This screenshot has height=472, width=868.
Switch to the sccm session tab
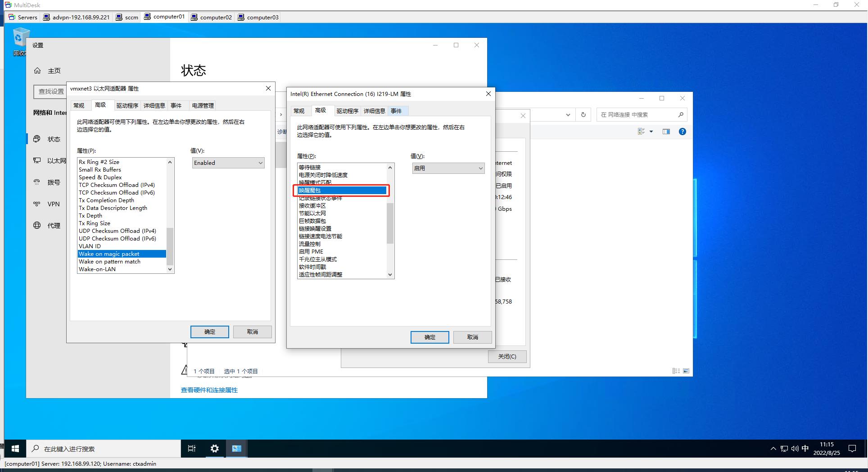tap(127, 17)
